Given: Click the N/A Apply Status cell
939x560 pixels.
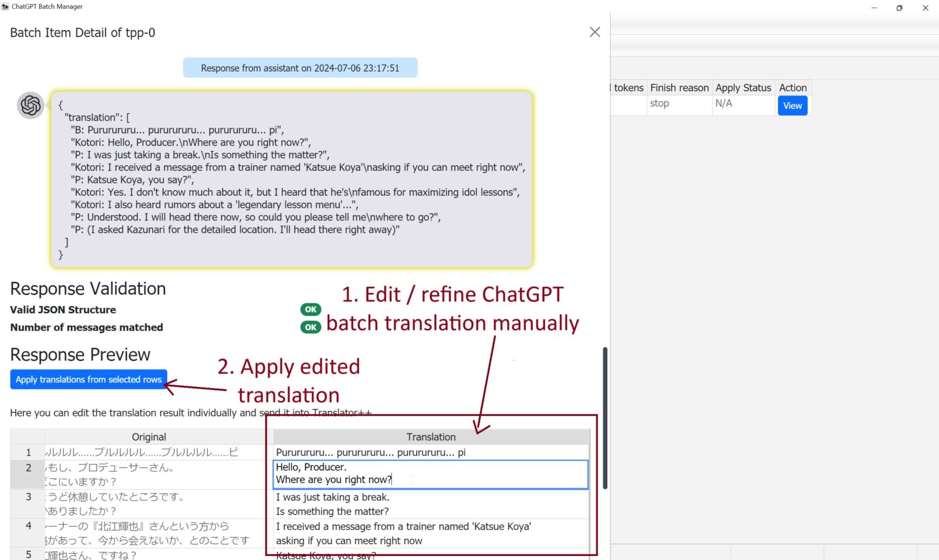Looking at the screenshot, I should coord(724,103).
